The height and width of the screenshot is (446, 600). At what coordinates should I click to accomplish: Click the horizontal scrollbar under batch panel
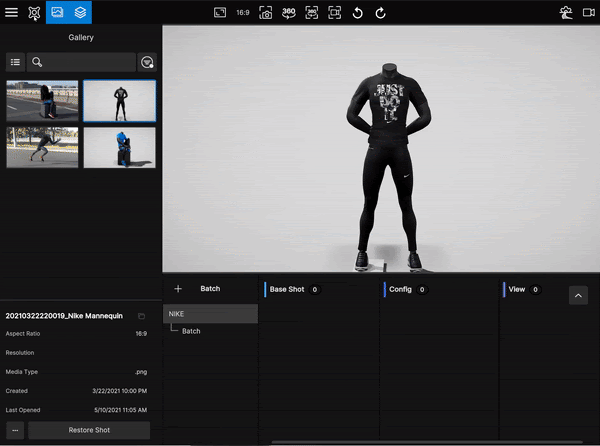[427, 442]
